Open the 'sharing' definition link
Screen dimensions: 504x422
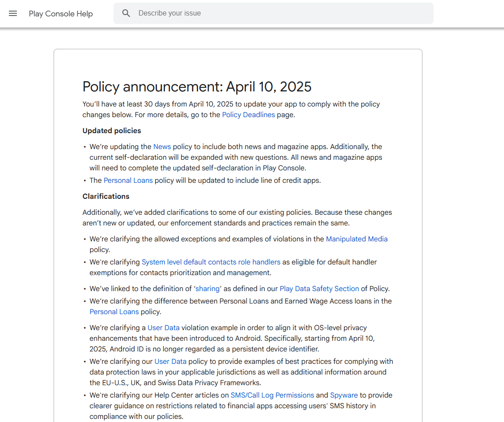tap(207, 289)
